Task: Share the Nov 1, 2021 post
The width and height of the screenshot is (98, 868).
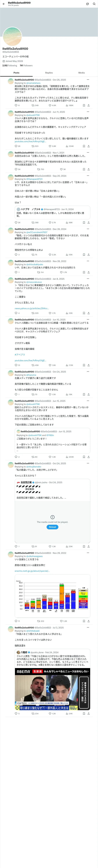Action: click(89, 169)
